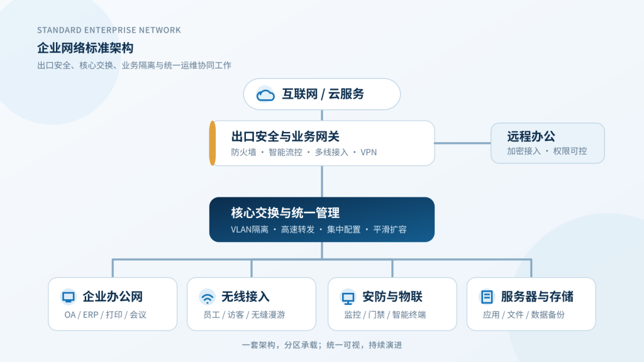Click the 服务器与存储 card title

[537, 297]
